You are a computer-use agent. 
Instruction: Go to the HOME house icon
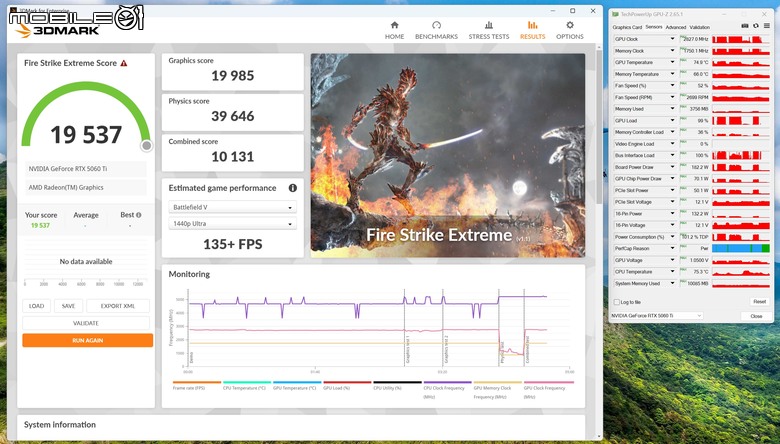coord(394,25)
